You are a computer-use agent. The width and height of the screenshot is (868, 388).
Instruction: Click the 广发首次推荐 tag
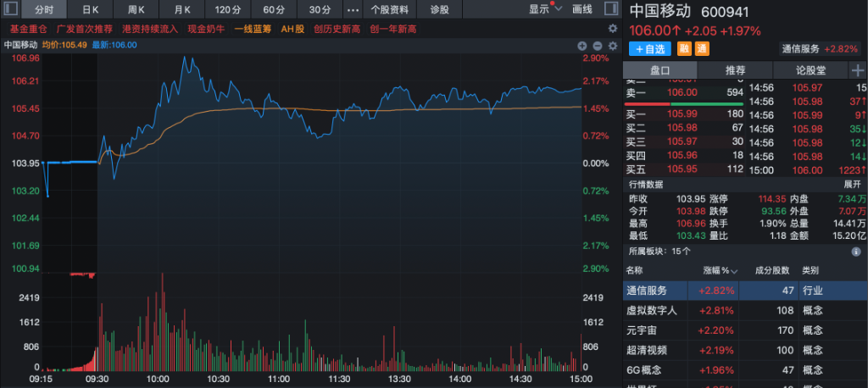tap(85, 29)
